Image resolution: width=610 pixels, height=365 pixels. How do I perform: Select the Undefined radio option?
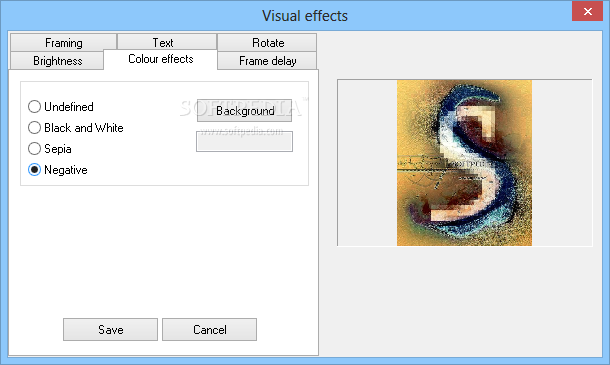click(x=61, y=107)
